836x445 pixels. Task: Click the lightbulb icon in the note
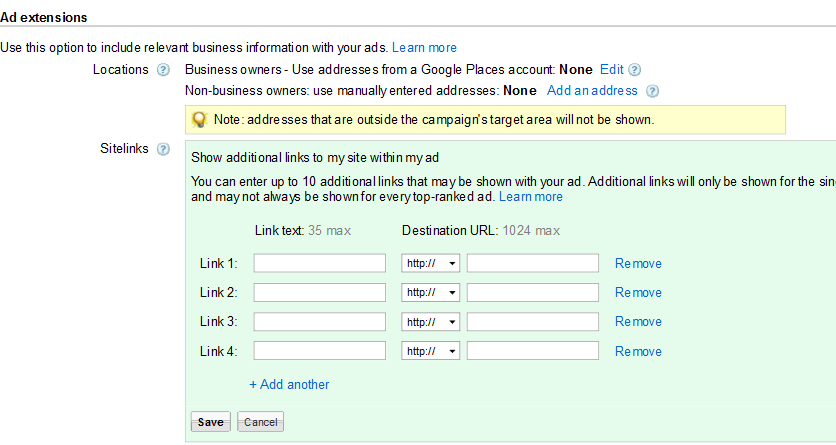tap(199, 120)
